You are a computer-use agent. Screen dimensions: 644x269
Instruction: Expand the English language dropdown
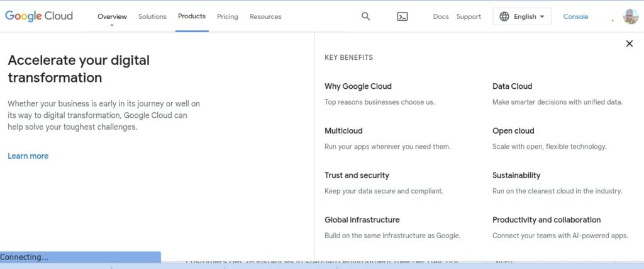[x=541, y=17]
